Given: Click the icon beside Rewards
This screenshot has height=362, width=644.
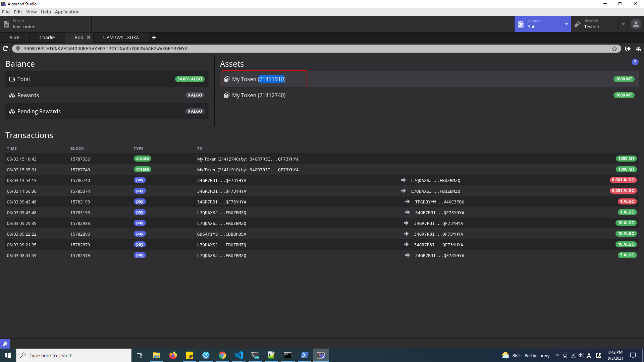Looking at the screenshot, I should (12, 95).
